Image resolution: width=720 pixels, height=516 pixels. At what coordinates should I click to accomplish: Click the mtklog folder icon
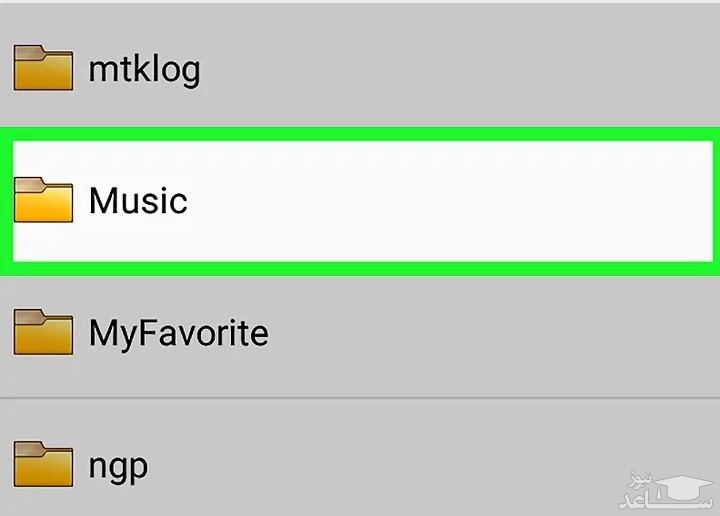coord(43,69)
